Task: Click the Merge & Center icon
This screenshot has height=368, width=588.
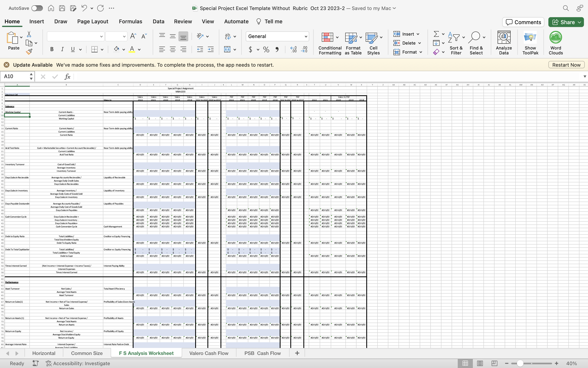Action: point(227,49)
